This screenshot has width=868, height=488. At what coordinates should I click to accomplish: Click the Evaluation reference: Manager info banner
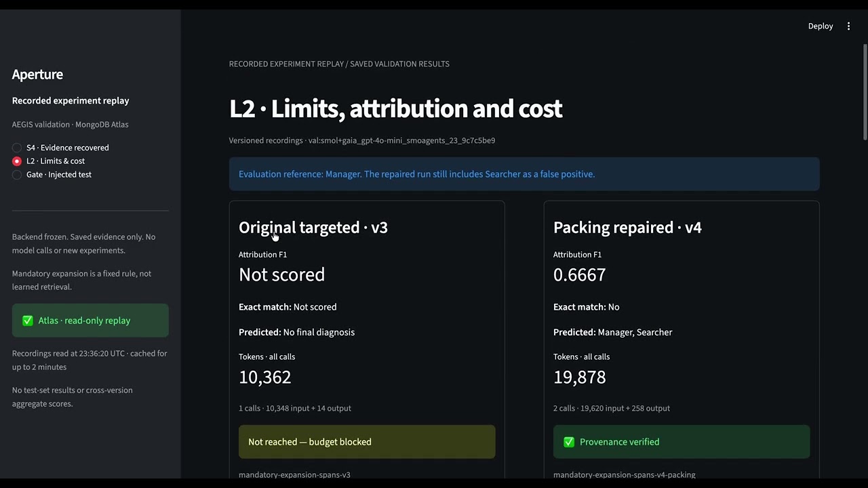(524, 174)
